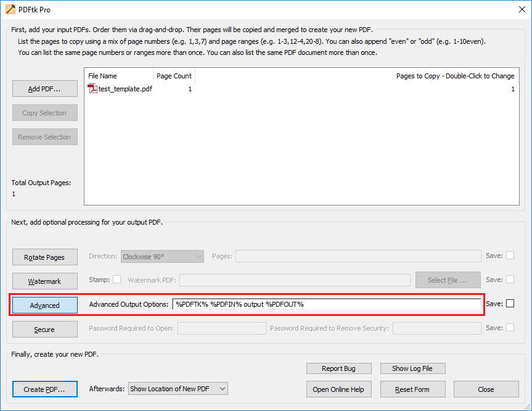The height and width of the screenshot is (411, 532).
Task: Click the Advanced Output Options text field
Action: point(327,304)
